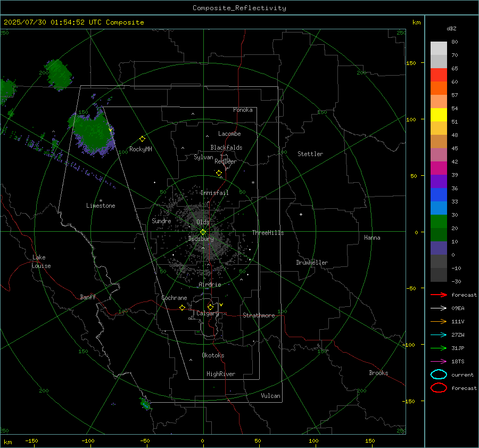Pick the purple swatch between 39 and 36 dBZ

click(439, 181)
